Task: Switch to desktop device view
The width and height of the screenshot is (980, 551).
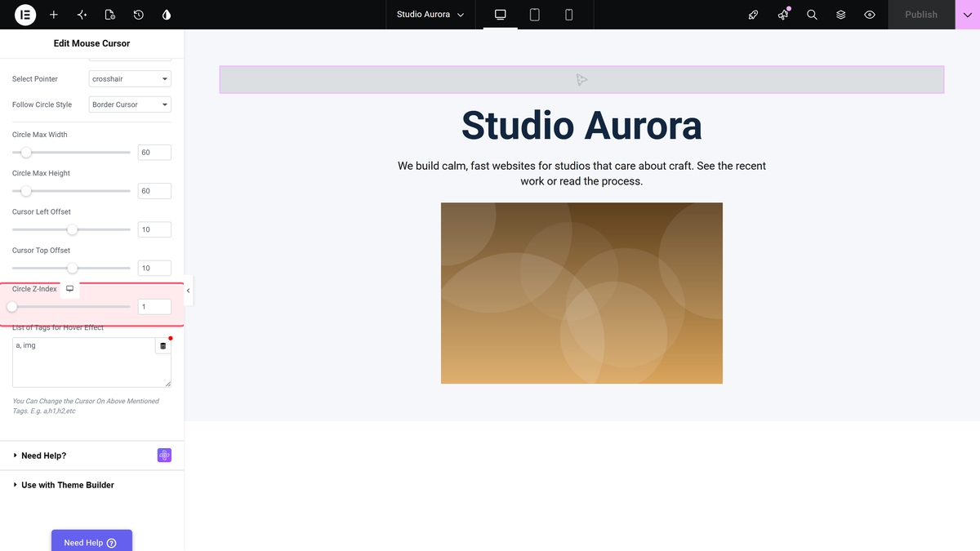Action: 501,15
